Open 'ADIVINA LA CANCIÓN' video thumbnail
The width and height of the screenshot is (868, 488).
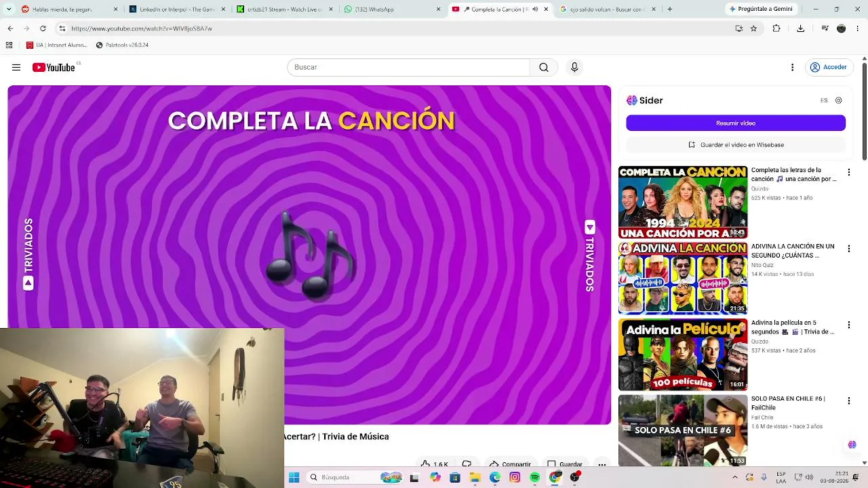click(x=683, y=279)
